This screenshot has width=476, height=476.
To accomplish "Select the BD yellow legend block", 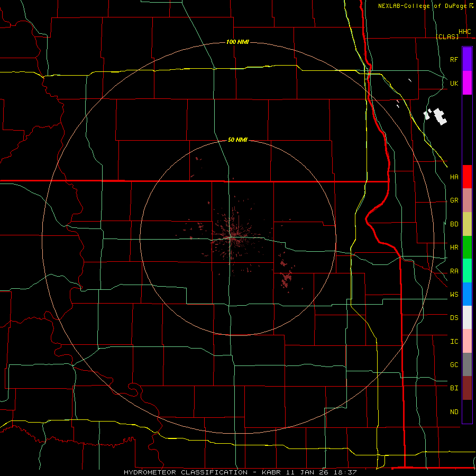I will (x=467, y=224).
